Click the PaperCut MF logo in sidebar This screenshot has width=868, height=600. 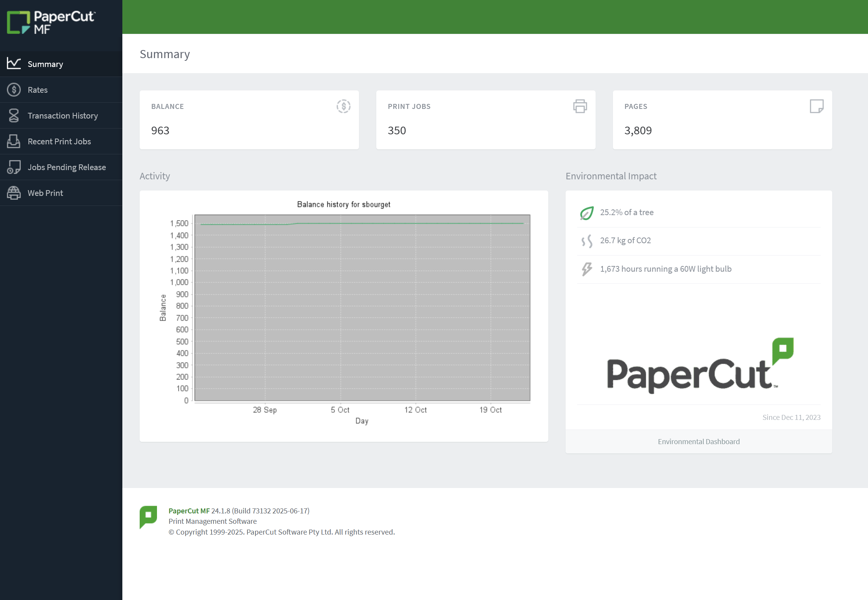pos(51,22)
